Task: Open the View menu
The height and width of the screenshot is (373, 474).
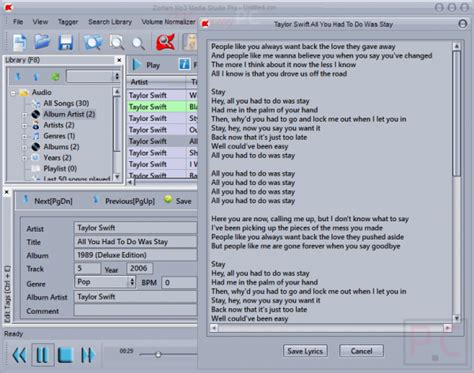Action: pos(40,22)
